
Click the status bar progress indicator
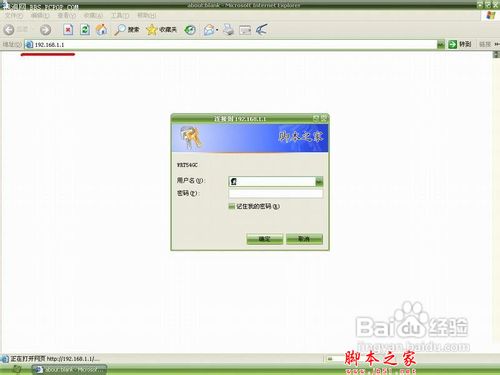coord(335,359)
